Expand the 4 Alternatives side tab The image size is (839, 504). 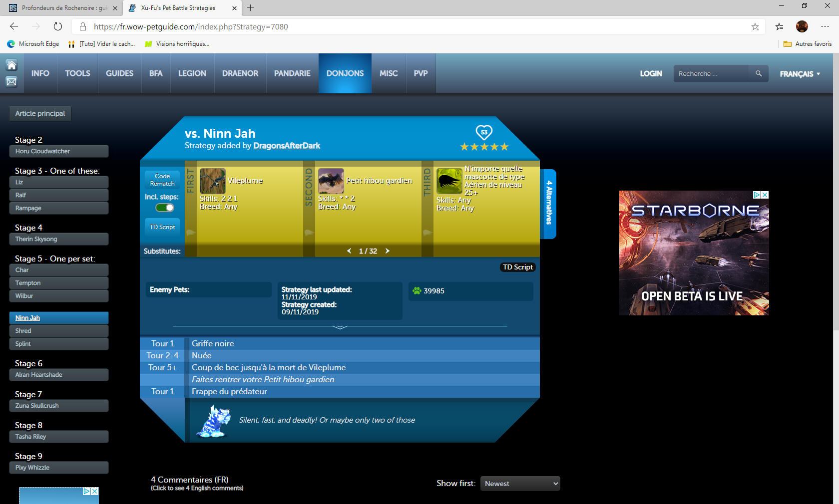[x=549, y=204]
